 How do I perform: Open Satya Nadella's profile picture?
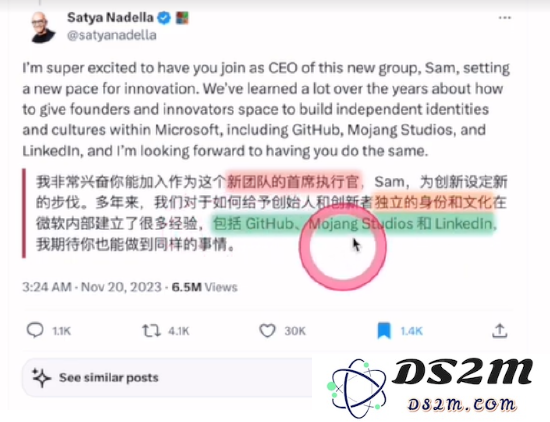point(43,27)
